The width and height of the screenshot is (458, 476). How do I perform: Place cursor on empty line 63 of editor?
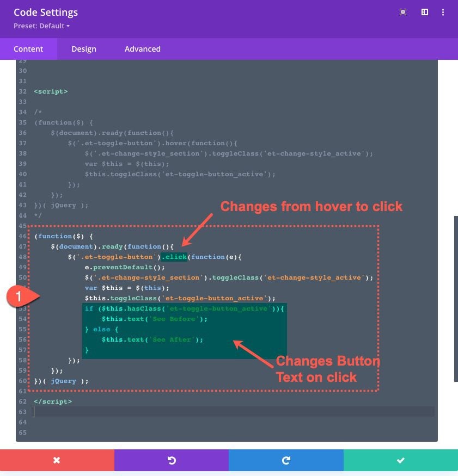tap(234, 412)
